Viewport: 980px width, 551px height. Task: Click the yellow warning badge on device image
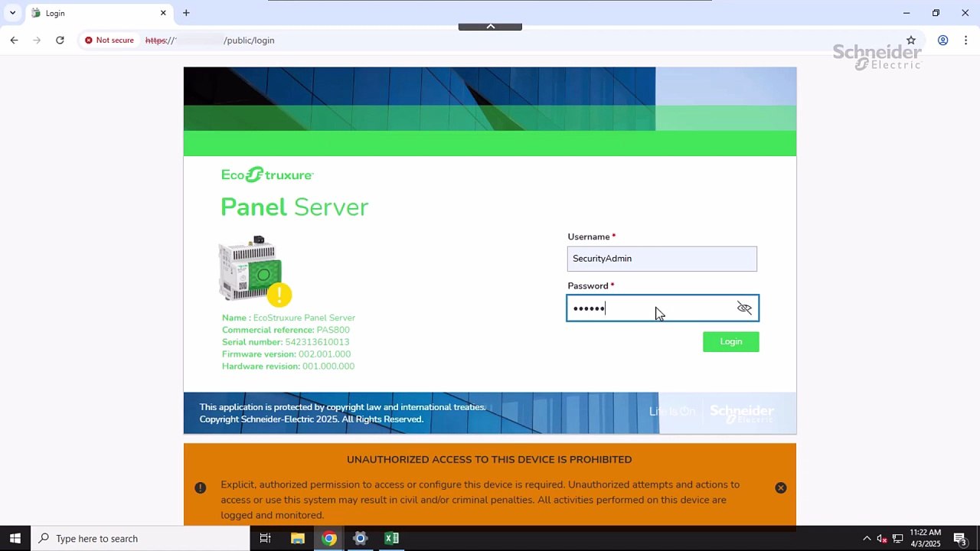[x=279, y=295]
